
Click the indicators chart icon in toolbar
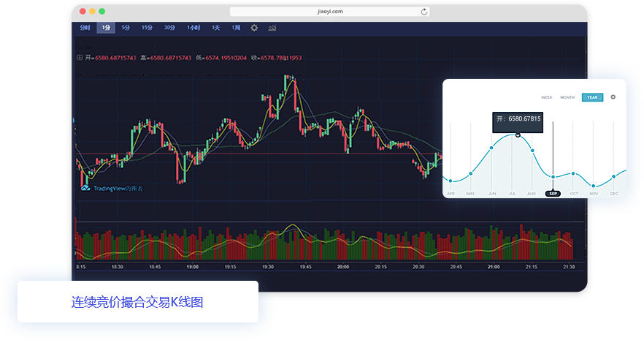pyautogui.click(x=272, y=28)
